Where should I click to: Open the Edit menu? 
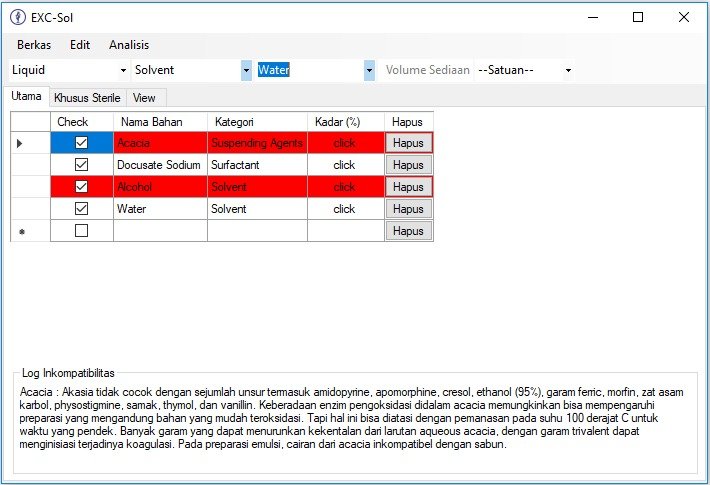80,45
